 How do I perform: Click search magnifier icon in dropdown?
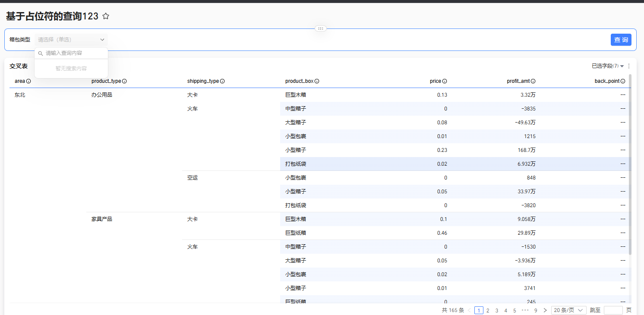tap(41, 54)
